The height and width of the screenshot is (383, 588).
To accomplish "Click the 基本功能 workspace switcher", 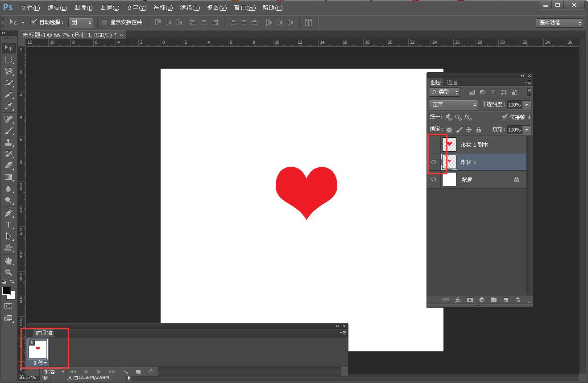I will pos(559,22).
